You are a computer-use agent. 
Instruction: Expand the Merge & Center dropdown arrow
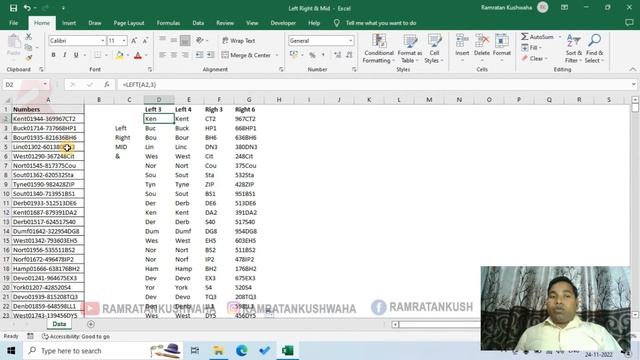[277, 55]
